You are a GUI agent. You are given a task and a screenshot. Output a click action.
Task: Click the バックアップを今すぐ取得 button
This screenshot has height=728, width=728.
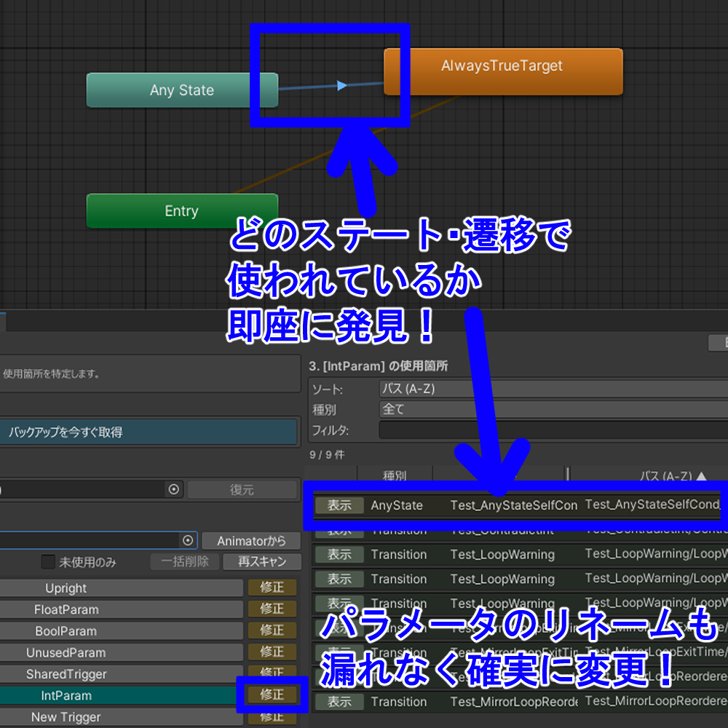(148, 432)
